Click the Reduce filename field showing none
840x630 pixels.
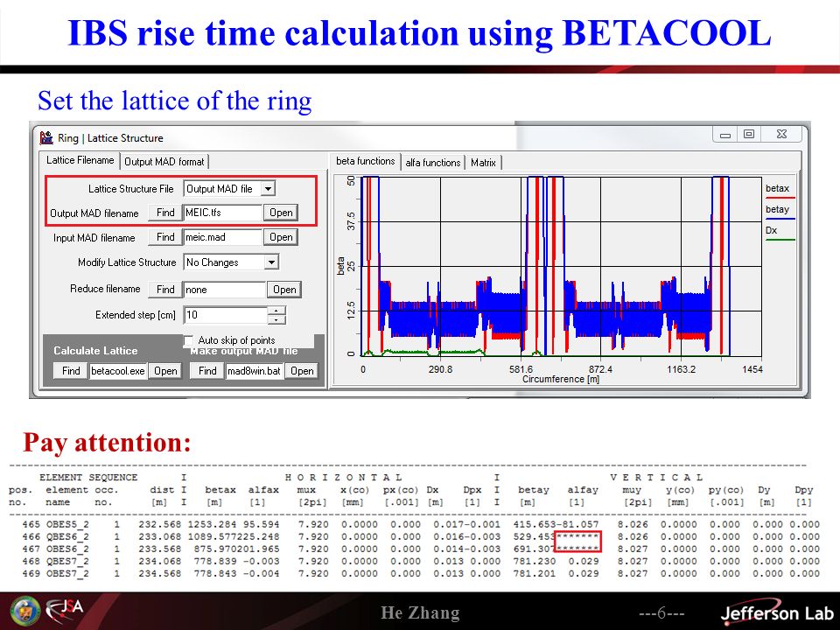[225, 290]
